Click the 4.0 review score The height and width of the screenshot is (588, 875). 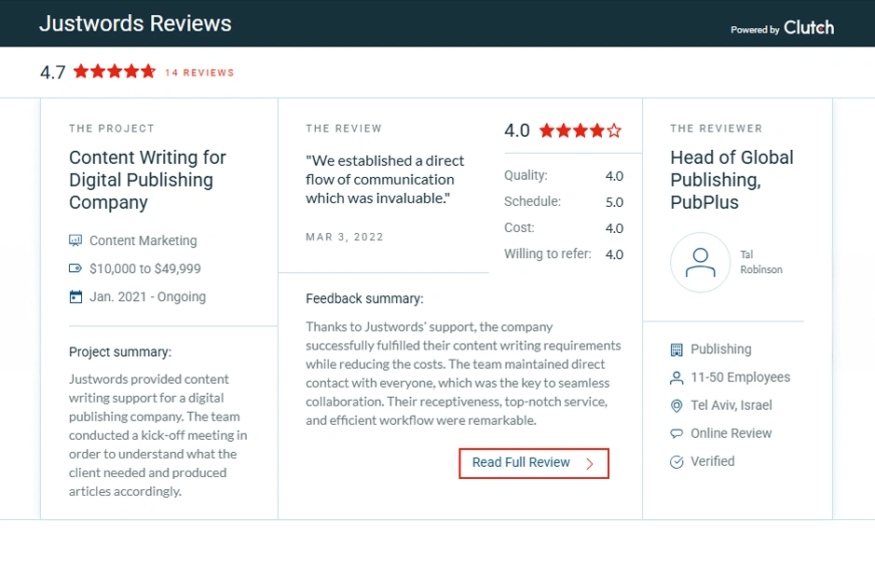pyautogui.click(x=517, y=130)
